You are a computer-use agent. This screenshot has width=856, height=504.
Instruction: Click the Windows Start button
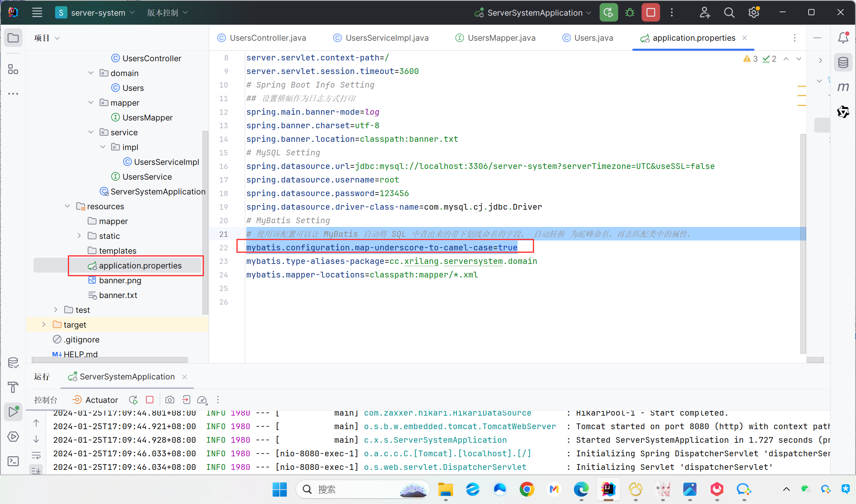[x=280, y=489]
